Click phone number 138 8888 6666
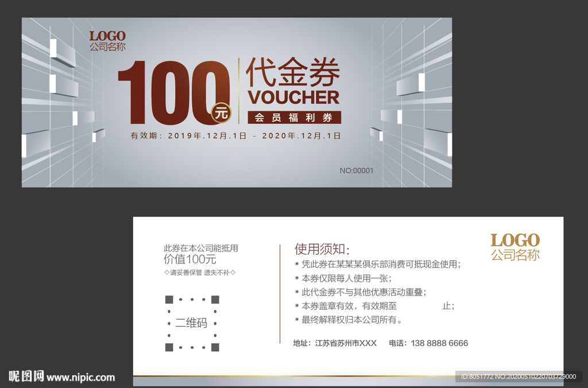This screenshot has width=588, height=388. click(439, 343)
